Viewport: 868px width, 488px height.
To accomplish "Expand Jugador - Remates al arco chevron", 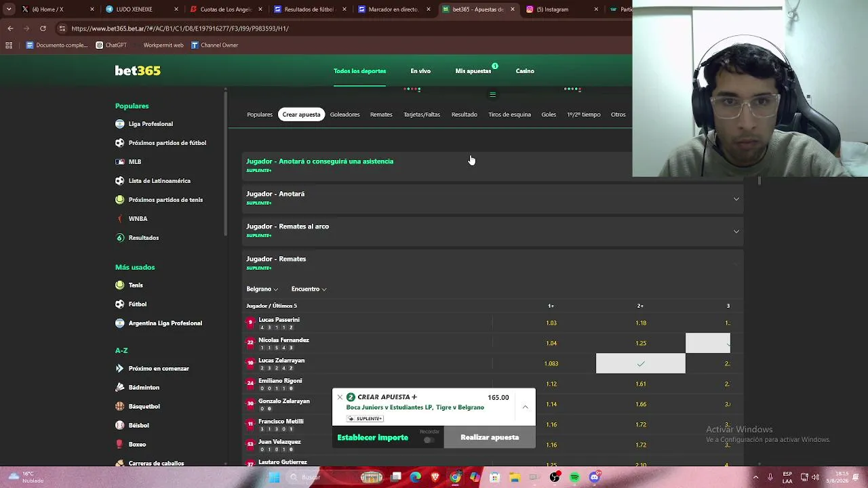I will [x=736, y=231].
